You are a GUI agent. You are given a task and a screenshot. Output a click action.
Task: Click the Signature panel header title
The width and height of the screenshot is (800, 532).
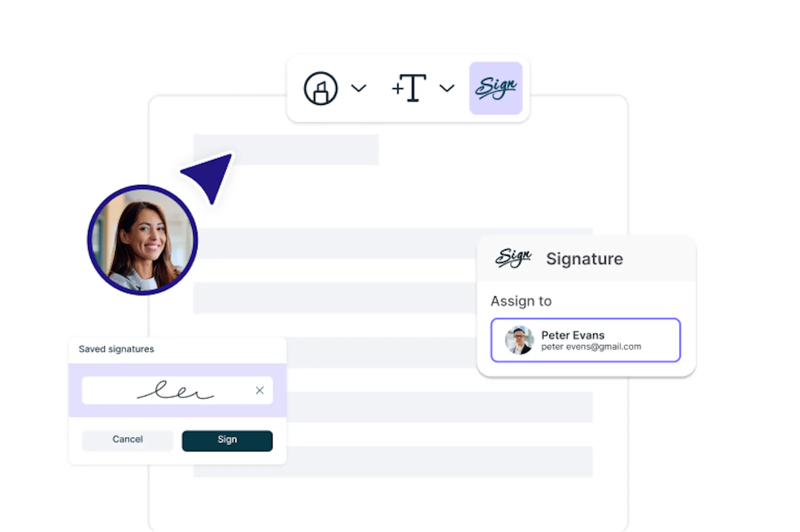point(584,259)
